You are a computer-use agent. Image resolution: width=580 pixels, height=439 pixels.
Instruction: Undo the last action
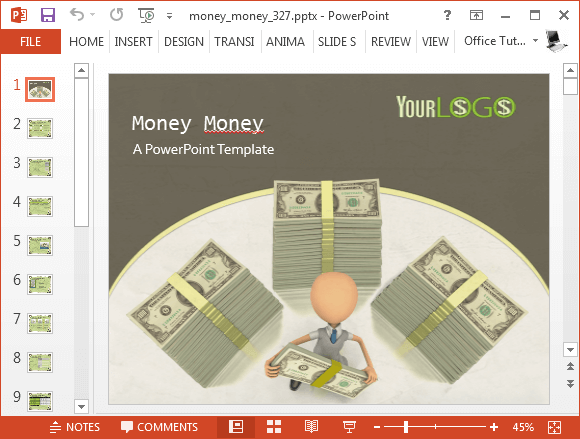(77, 15)
